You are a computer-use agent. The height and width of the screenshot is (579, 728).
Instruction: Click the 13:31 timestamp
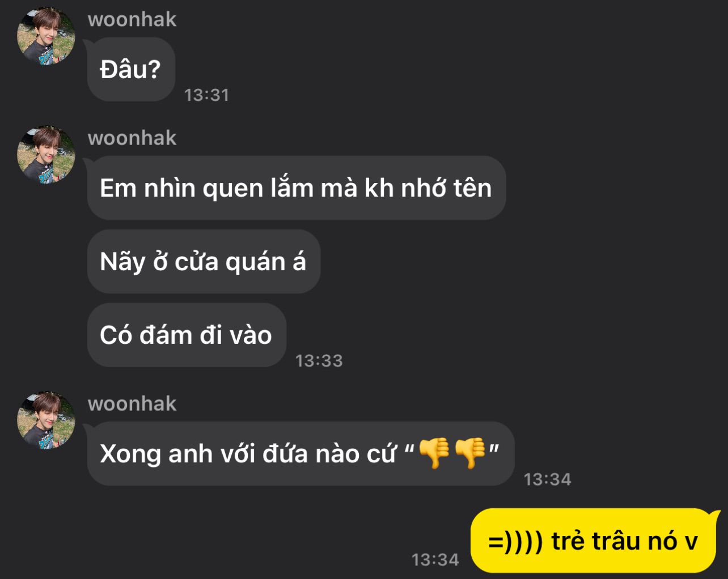click(x=206, y=95)
